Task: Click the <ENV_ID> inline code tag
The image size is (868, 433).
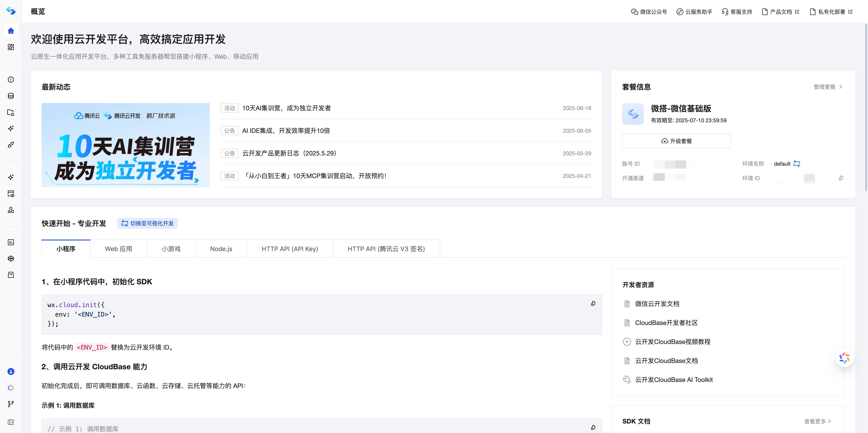Action: pyautogui.click(x=92, y=347)
